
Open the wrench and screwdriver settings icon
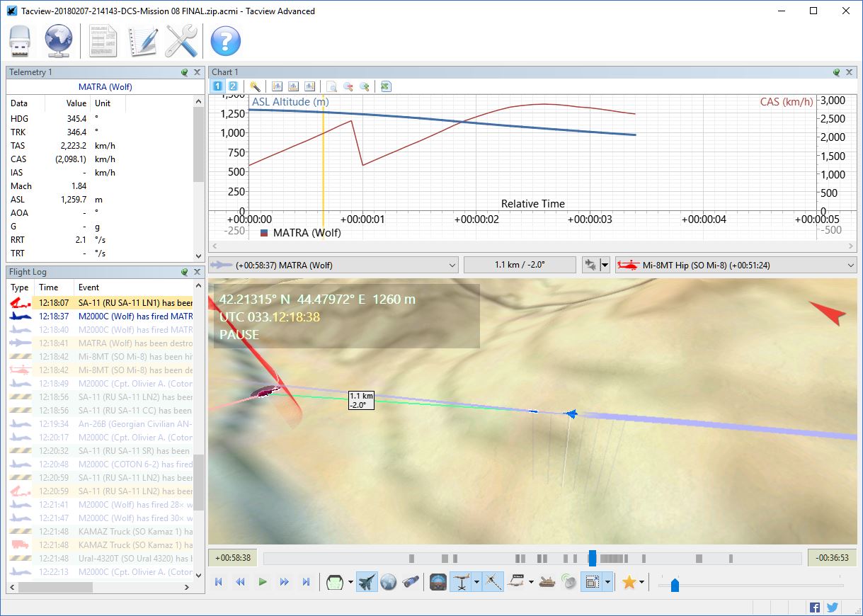click(181, 41)
